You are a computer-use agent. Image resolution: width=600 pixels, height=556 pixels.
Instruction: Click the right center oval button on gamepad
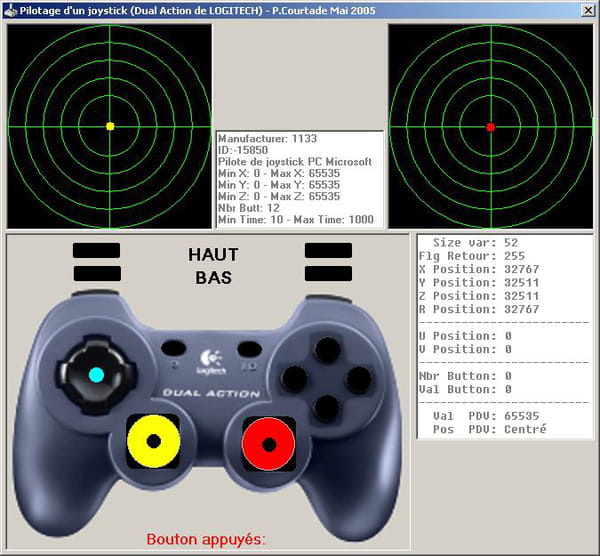click(249, 349)
